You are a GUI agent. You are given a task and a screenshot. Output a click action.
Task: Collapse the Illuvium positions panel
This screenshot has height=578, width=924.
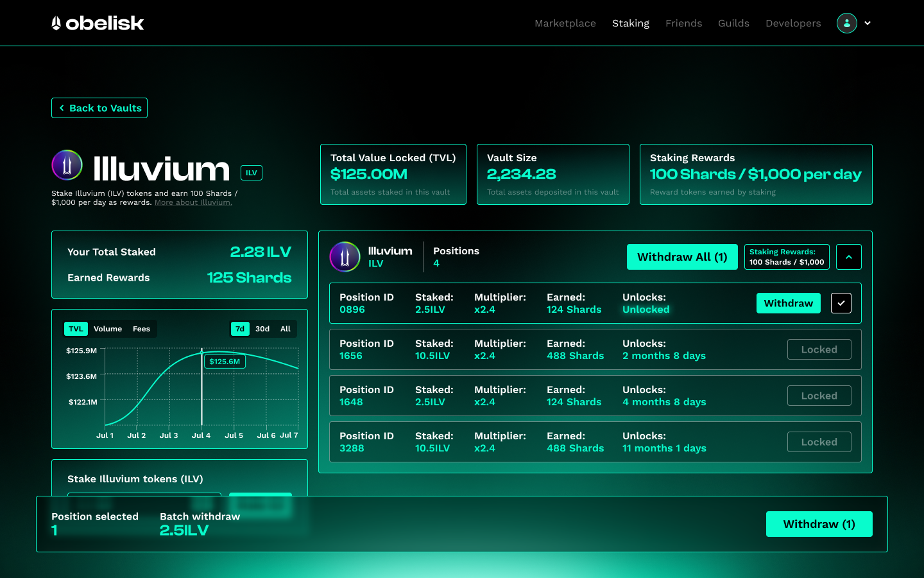pos(848,256)
